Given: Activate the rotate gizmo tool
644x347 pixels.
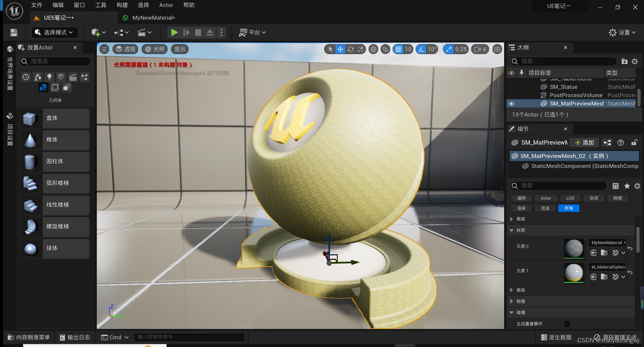Looking at the screenshot, I should click(x=350, y=49).
